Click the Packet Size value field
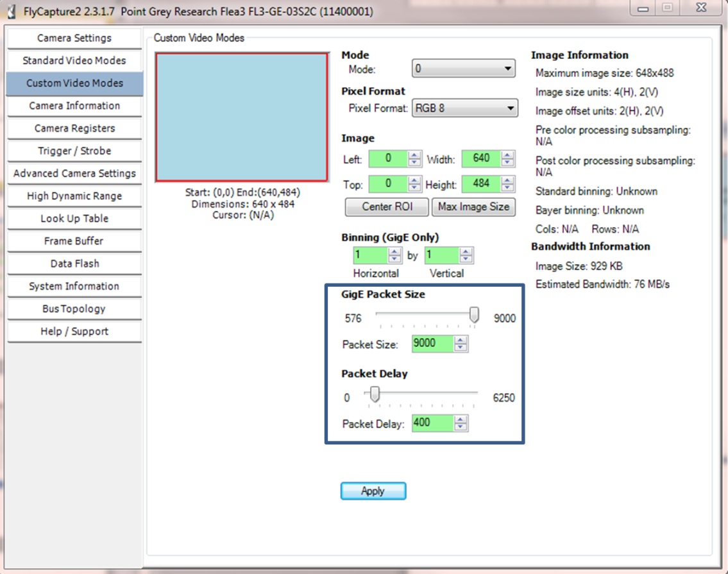This screenshot has height=574, width=728. [433, 344]
